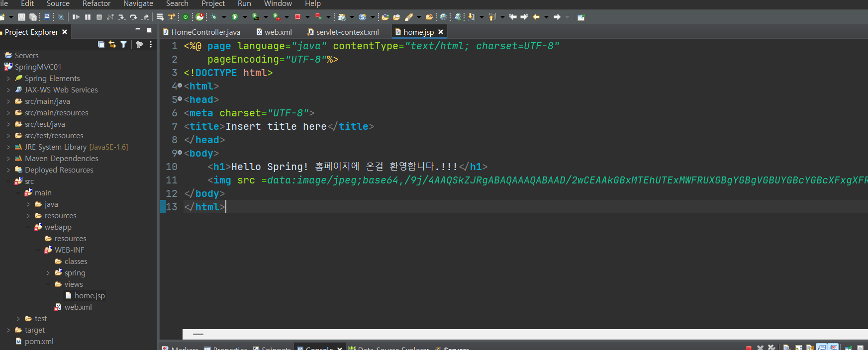Maximize the Project Explorer panel
The width and height of the screenshot is (868, 350).
click(x=149, y=30)
